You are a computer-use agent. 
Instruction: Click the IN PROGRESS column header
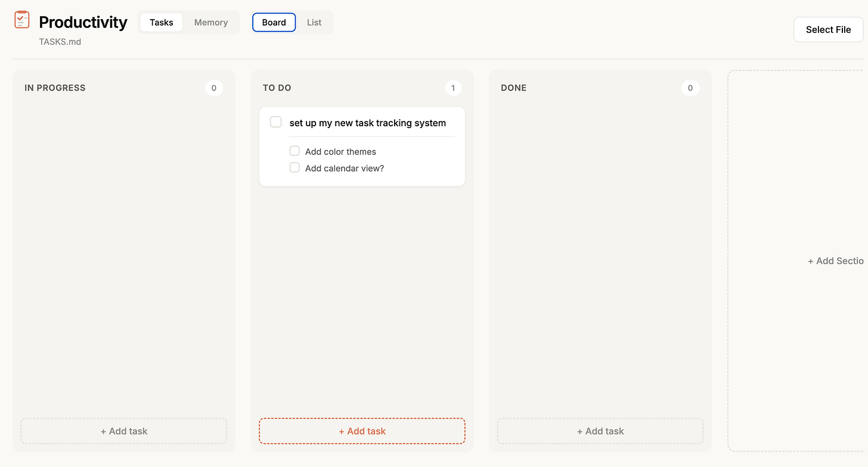(x=55, y=88)
